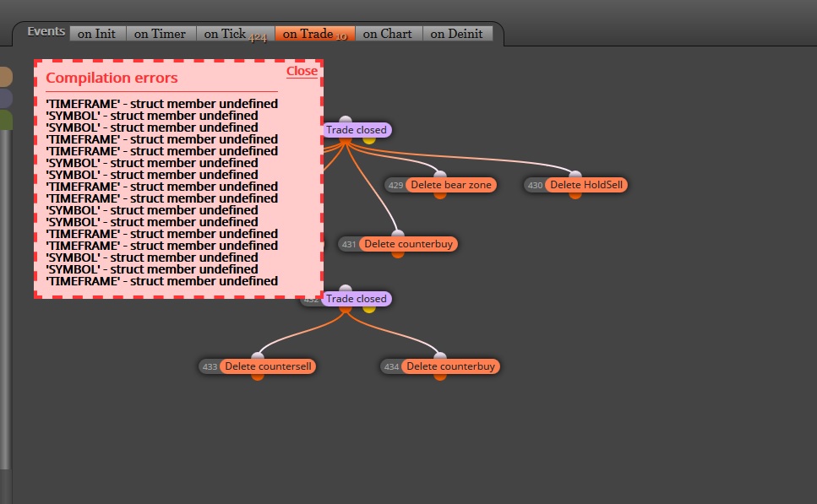The height and width of the screenshot is (504, 817).
Task: Click input connector atop Delete counterbuy 434
Action: 440,356
